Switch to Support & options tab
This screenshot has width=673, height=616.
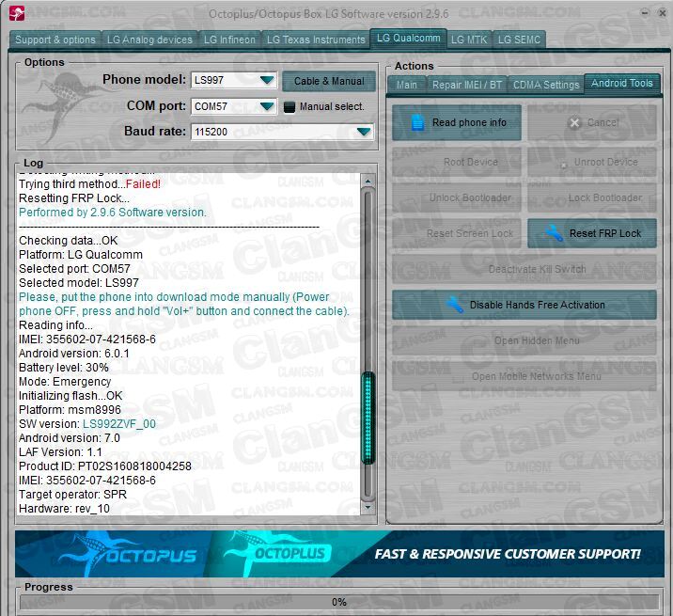[x=55, y=39]
